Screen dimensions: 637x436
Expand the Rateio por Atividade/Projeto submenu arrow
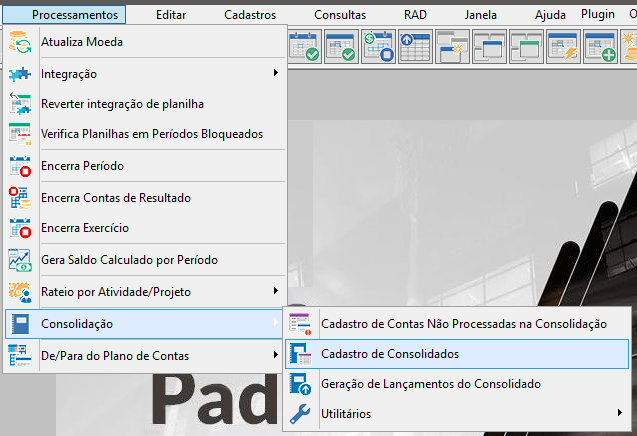[x=276, y=291]
